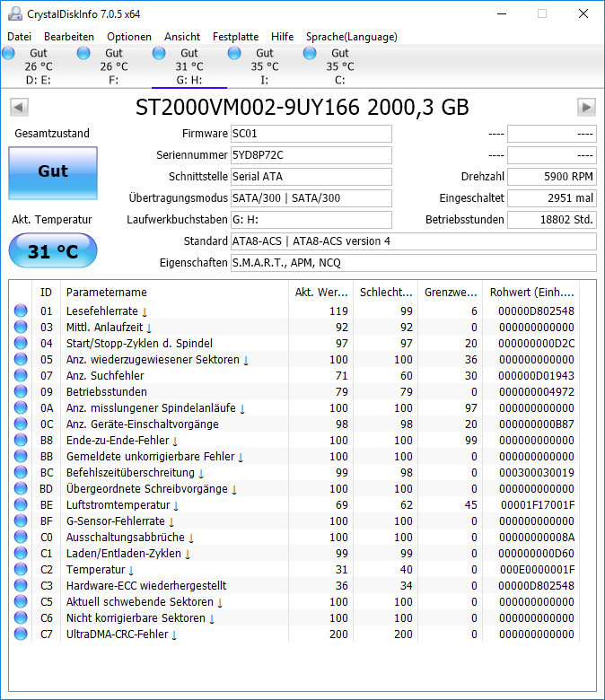Select the I: disk status icon
Screen dimensions: 605x700
[234, 54]
